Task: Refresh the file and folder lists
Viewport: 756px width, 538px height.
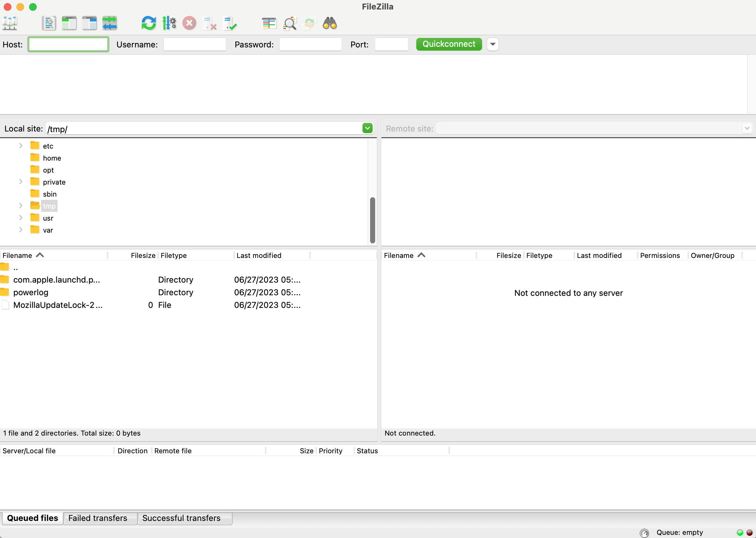Action: 148,23
